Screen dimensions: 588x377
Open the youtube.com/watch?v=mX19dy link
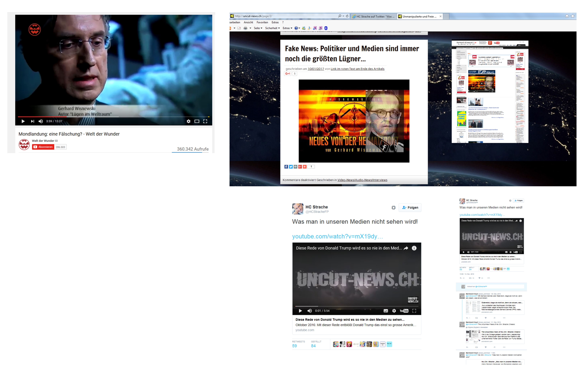[337, 236]
